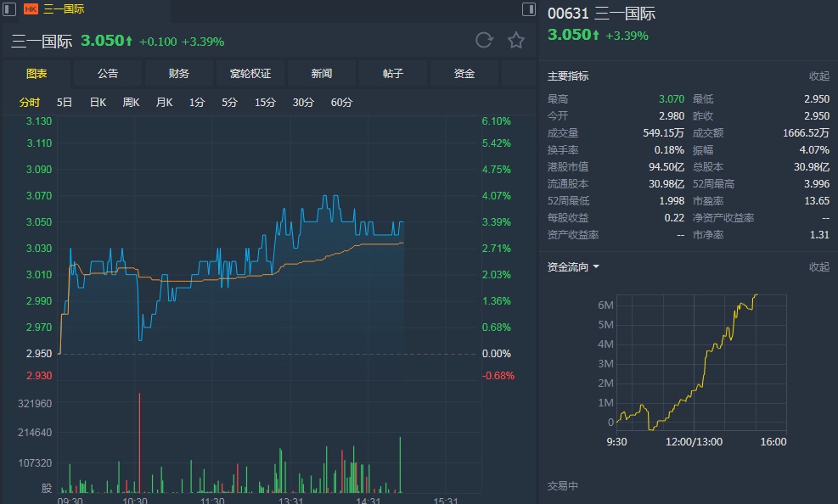
Task: Toggle the right sidebar panel icon
Action: [527, 9]
